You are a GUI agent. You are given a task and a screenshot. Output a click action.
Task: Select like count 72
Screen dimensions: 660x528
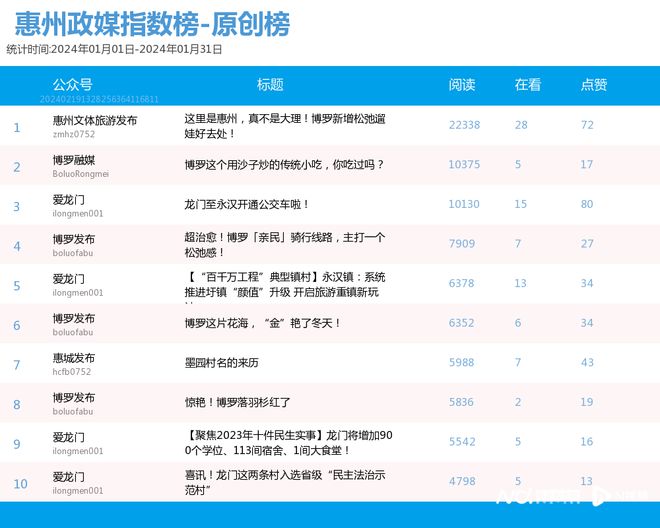(587, 125)
